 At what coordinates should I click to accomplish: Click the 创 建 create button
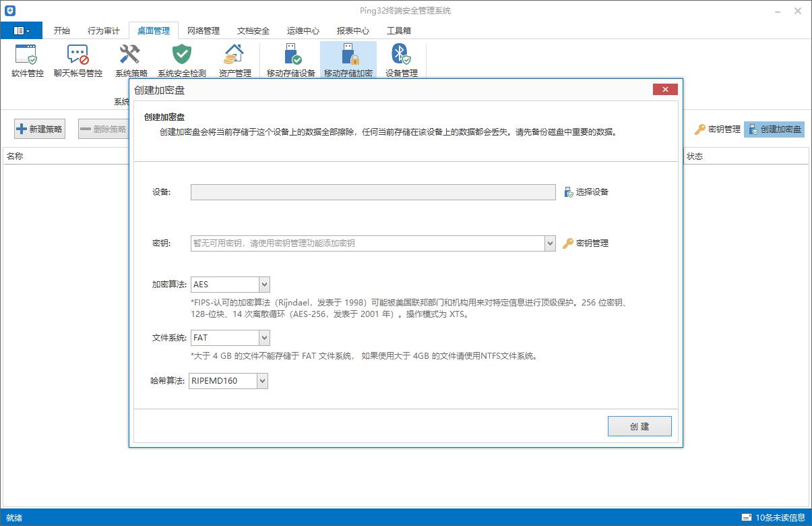tap(639, 426)
